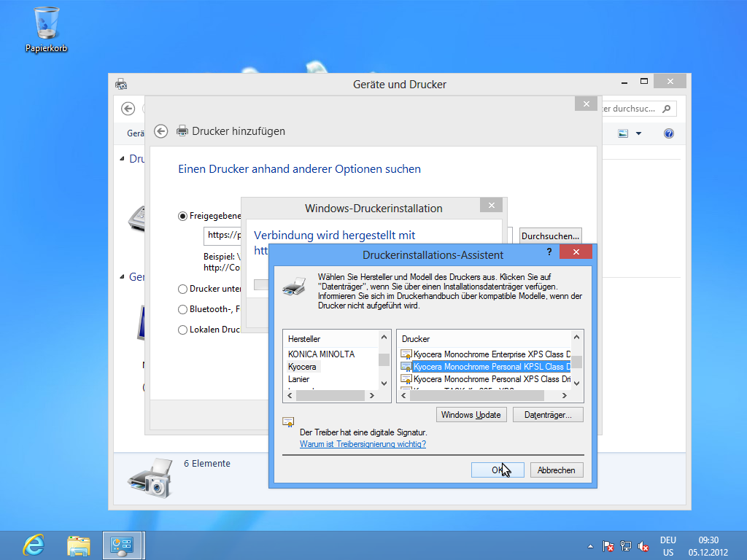Select KONICA MINOLTA in the Hersteller list
Screen dimensions: 747x560
(321, 354)
